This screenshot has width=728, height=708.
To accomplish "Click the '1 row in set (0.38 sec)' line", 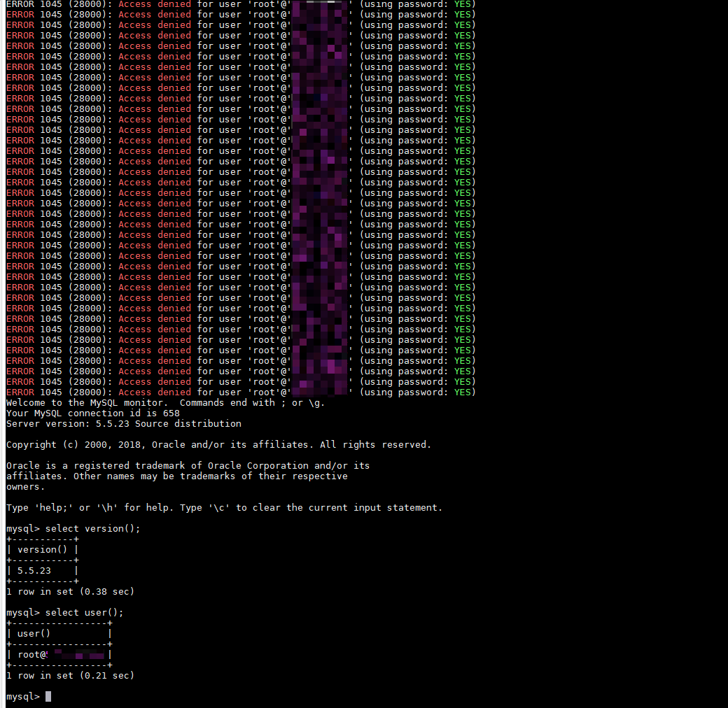I will point(70,592).
